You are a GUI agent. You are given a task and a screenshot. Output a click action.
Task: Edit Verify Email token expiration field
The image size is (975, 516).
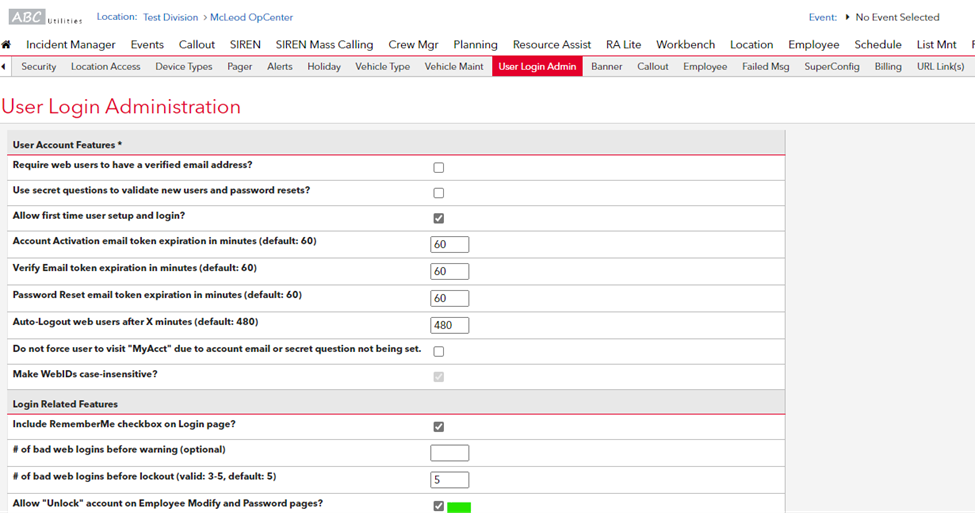[450, 272]
